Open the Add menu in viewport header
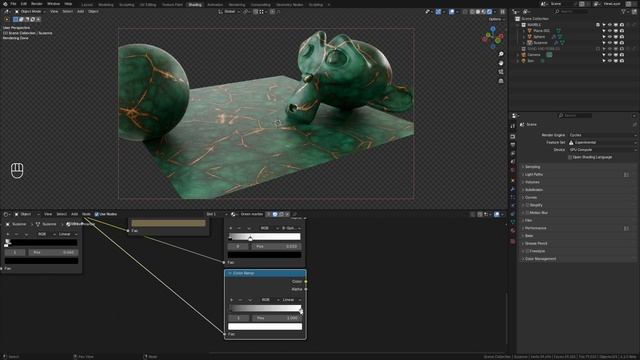 pyautogui.click(x=80, y=11)
